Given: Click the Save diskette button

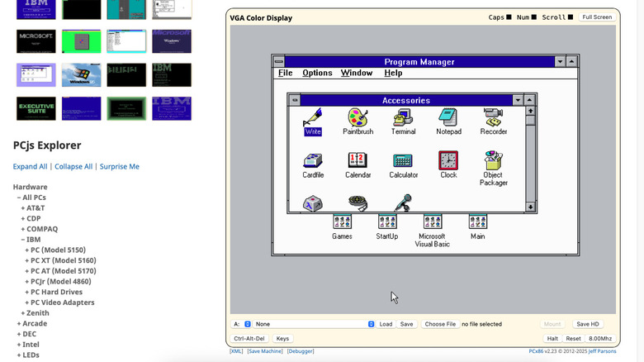Looking at the screenshot, I should click(x=406, y=324).
